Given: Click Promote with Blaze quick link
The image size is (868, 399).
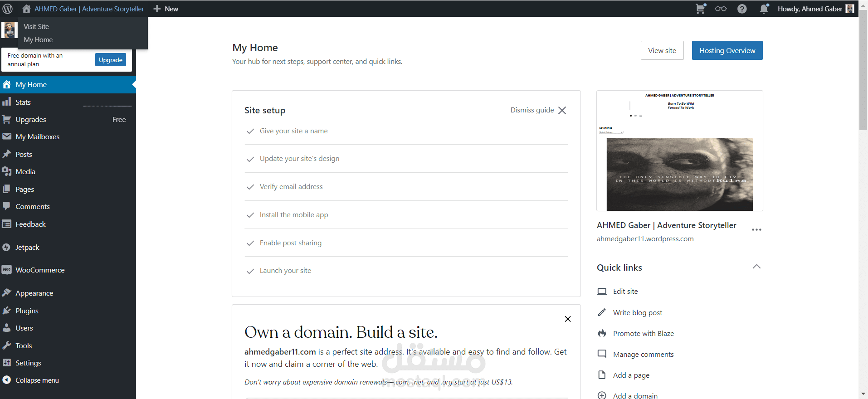Looking at the screenshot, I should pyautogui.click(x=644, y=333).
